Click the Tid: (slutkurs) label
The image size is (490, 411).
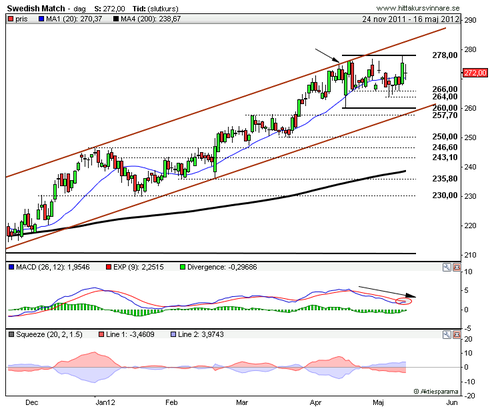pyautogui.click(x=155, y=9)
